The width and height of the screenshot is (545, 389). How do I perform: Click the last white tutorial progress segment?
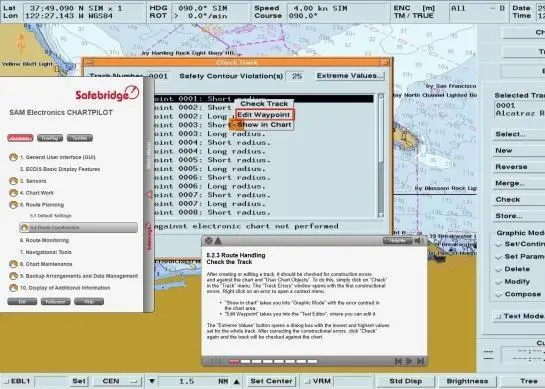click(312, 362)
